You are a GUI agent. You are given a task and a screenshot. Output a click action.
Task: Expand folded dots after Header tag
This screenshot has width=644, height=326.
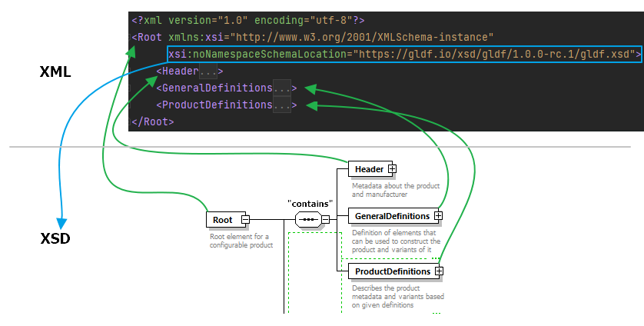click(208, 71)
